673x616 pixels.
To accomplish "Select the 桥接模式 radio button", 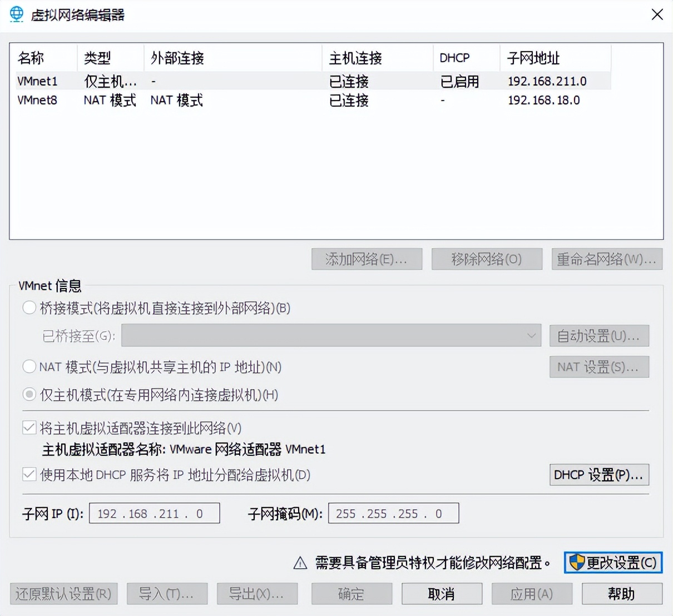I will [x=29, y=307].
